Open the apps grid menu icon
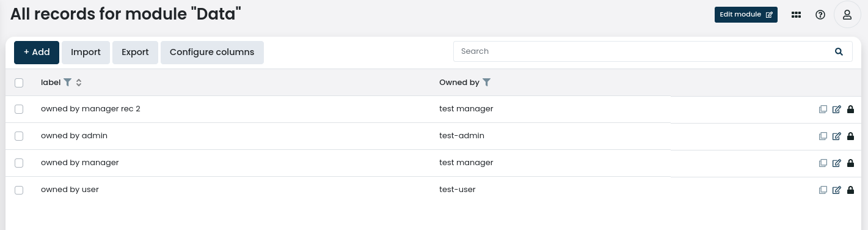Image resolution: width=868 pixels, height=230 pixels. (x=796, y=15)
